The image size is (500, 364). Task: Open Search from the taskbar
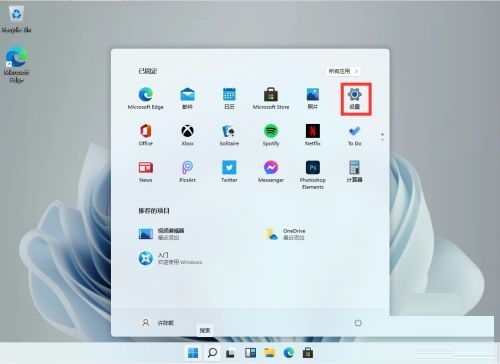tap(212, 353)
